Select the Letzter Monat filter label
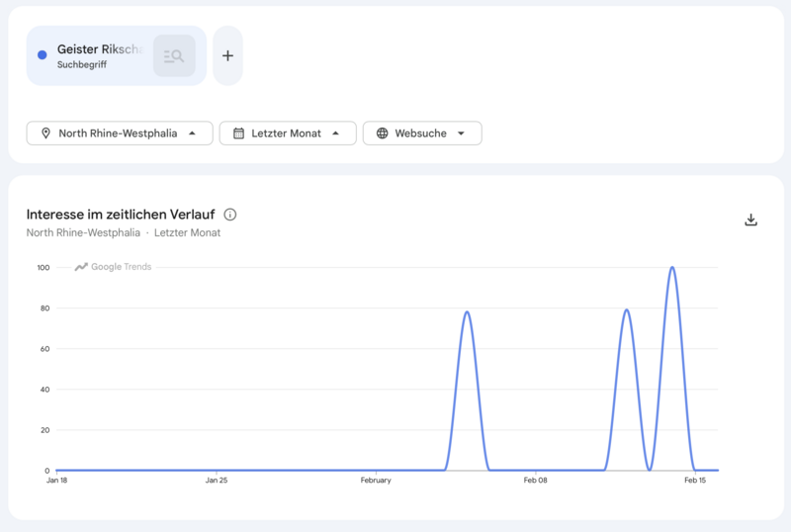The image size is (791, 532). 286,133
